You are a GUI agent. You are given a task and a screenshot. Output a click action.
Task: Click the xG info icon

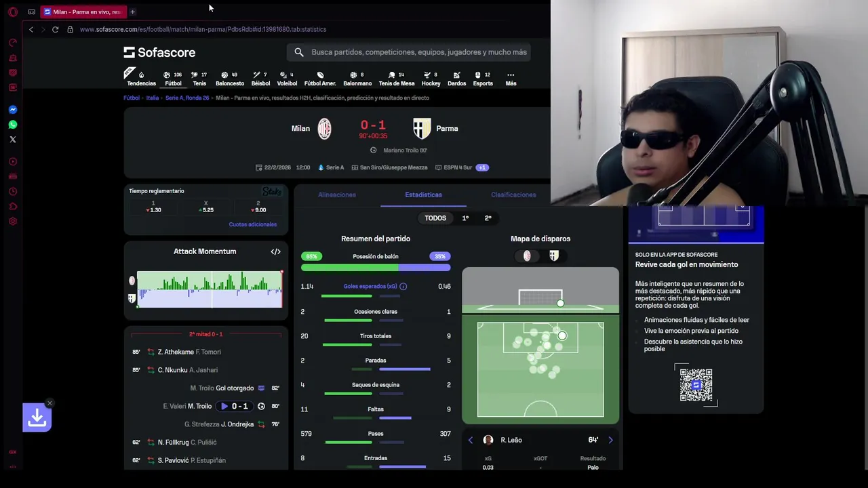tap(403, 287)
